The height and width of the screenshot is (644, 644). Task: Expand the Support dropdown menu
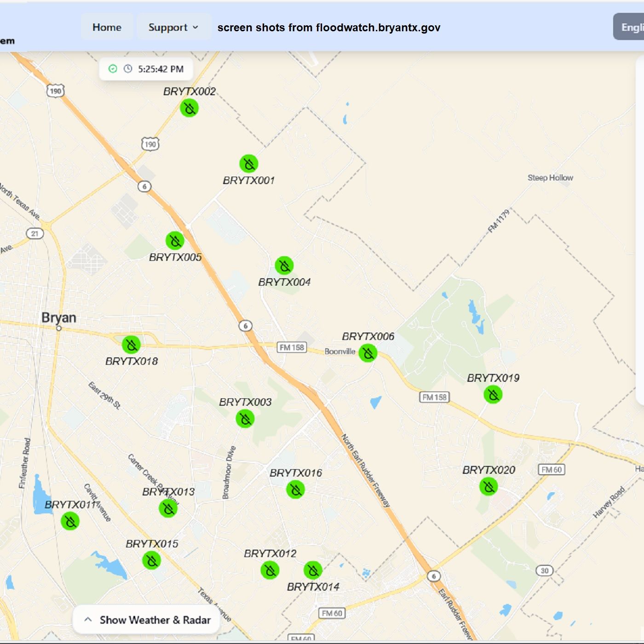click(x=173, y=28)
